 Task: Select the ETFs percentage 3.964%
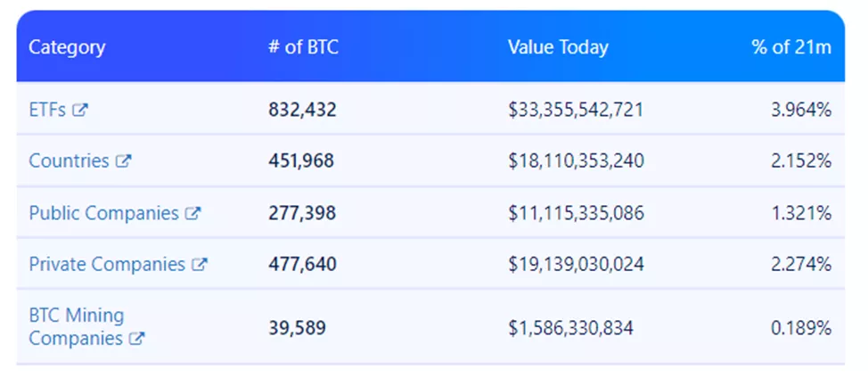click(x=801, y=110)
